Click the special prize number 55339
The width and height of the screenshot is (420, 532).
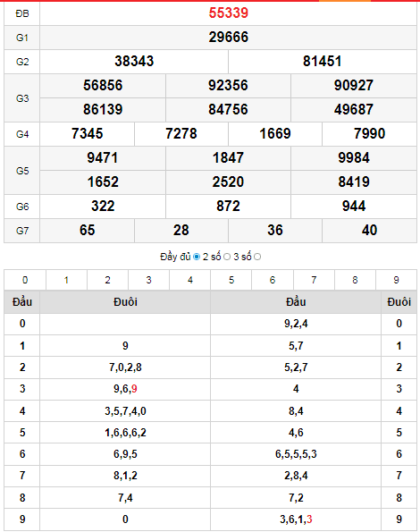click(x=229, y=13)
